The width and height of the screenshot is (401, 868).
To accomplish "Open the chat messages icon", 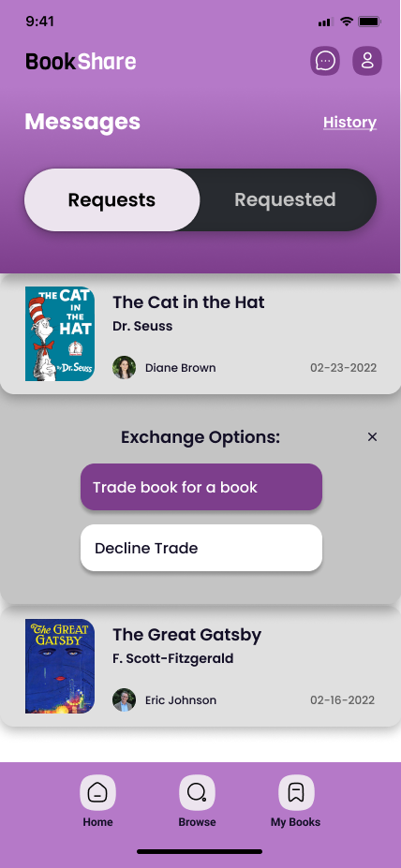I will click(325, 61).
